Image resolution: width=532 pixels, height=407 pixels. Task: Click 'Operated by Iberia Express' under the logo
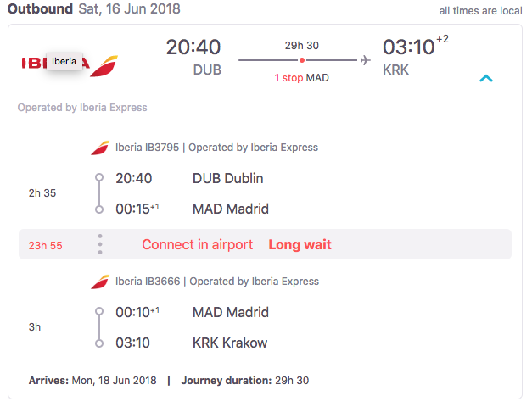click(x=82, y=108)
